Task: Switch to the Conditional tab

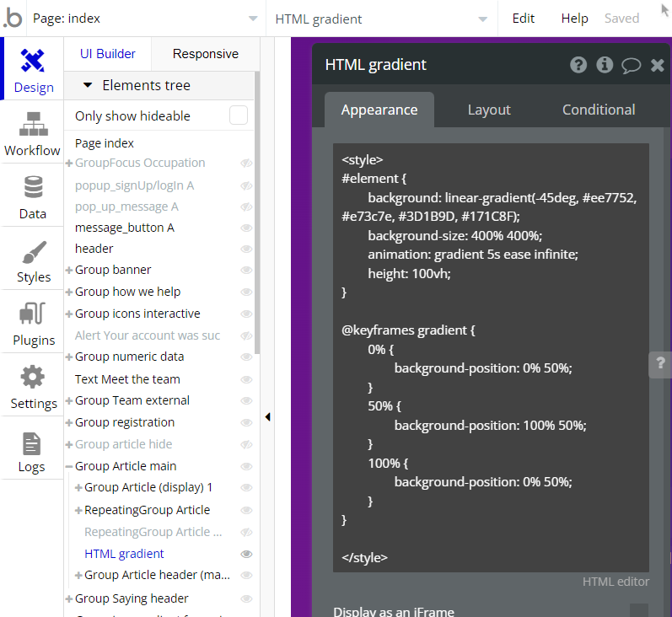Action: 599,110
